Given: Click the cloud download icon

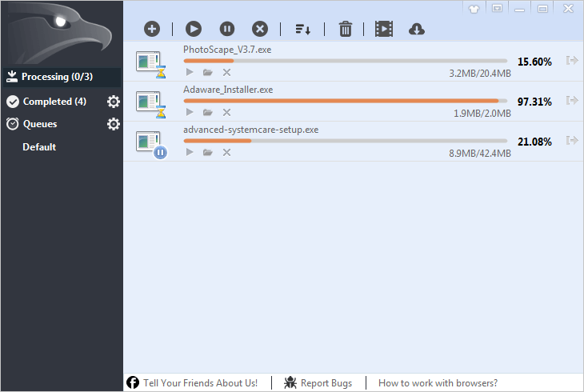Looking at the screenshot, I should click(x=416, y=29).
